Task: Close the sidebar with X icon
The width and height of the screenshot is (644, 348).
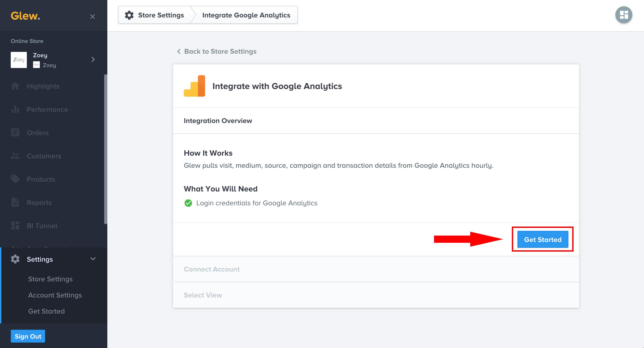Action: pos(93,17)
